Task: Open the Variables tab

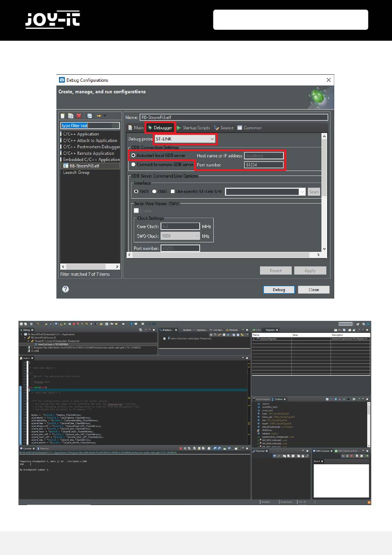Action: click(187, 330)
